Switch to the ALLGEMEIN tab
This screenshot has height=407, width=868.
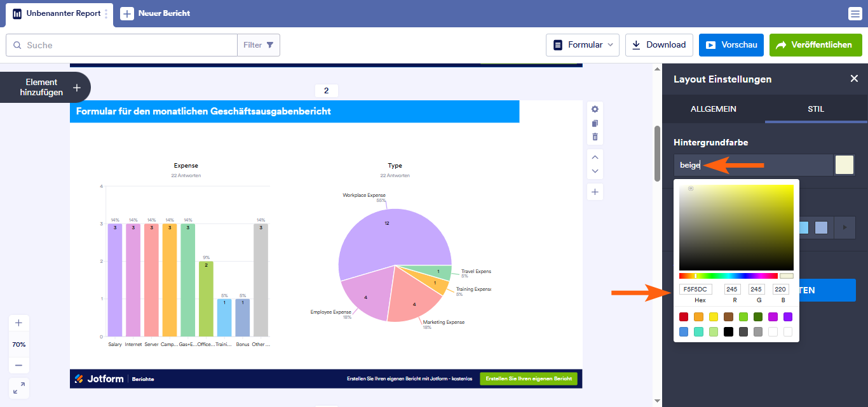click(x=714, y=109)
